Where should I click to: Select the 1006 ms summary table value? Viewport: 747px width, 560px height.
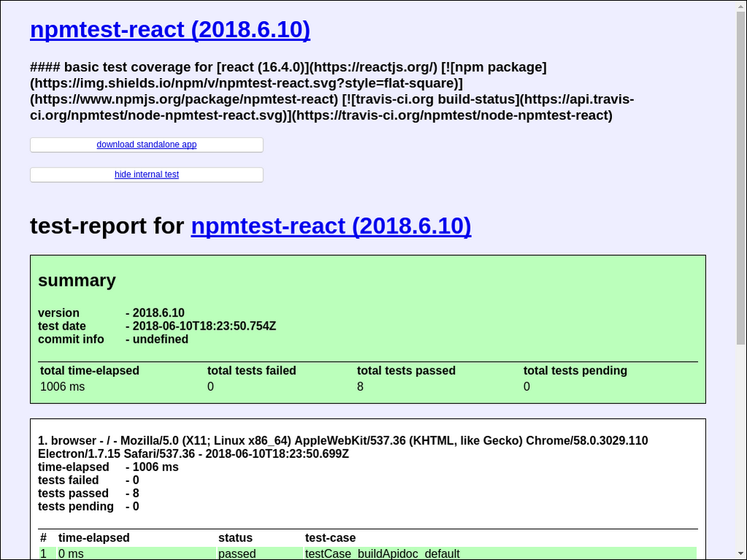tap(63, 386)
